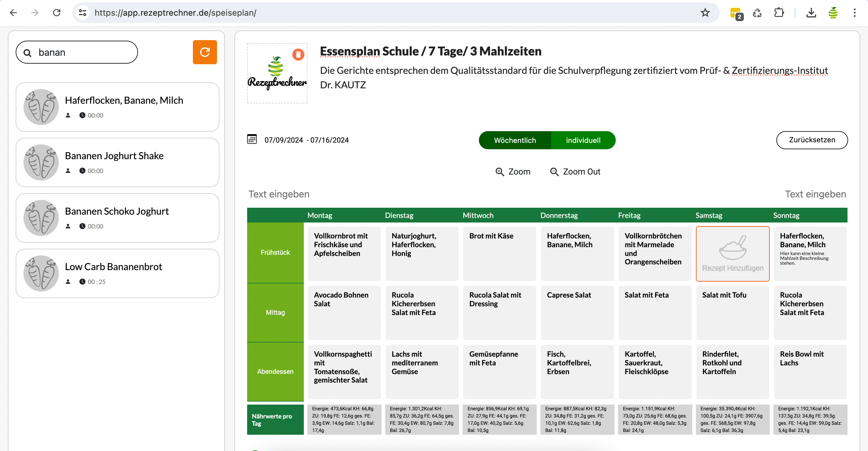The height and width of the screenshot is (451, 868).
Task: Switch plan mode to Wöchentlich
Action: 514,140
